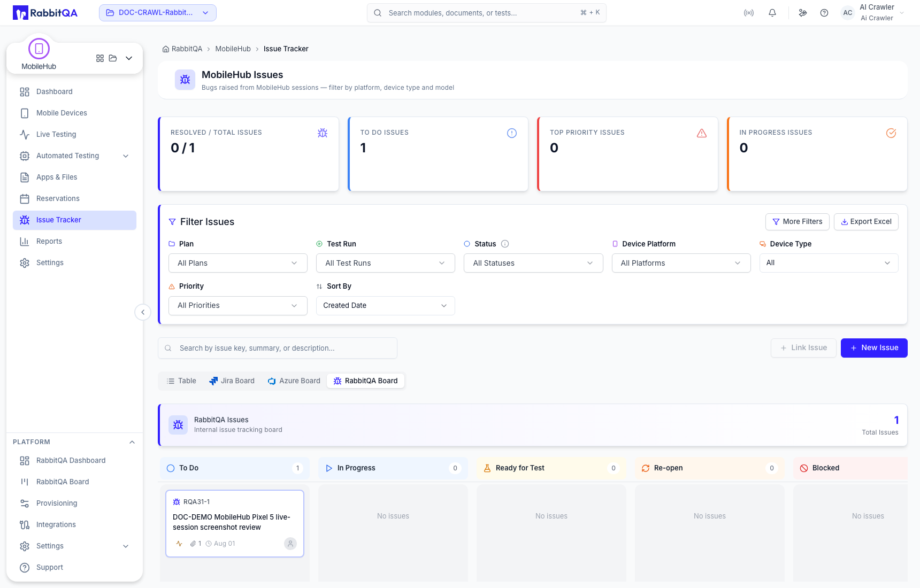Open Support in the sidebar
Screen dimensions: 920x588
tap(74, 568)
